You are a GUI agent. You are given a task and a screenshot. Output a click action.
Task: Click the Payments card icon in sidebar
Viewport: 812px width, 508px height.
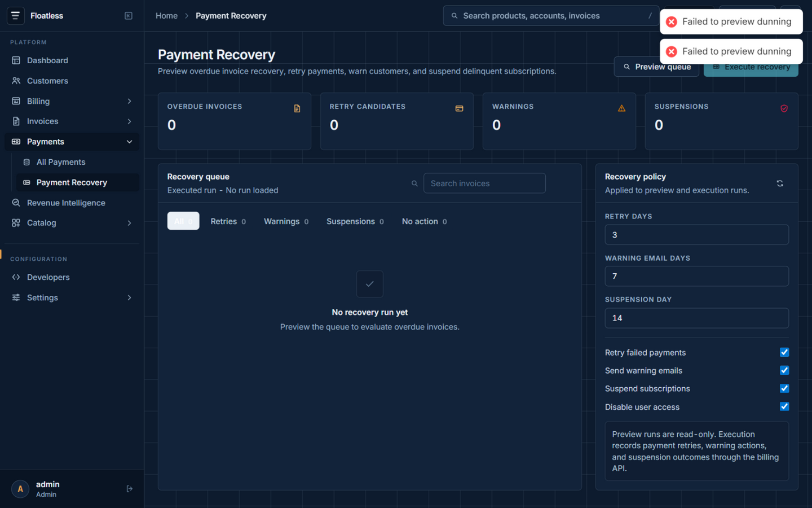point(16,142)
